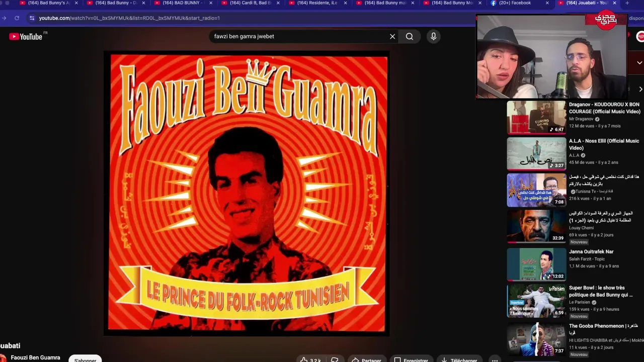Click the webcam overlay of the two presenters
644x362 pixels.
click(x=551, y=56)
